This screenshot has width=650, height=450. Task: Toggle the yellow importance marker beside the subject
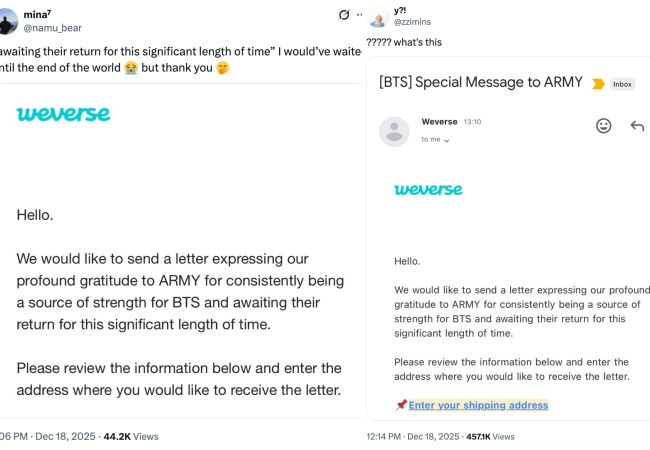tap(598, 84)
